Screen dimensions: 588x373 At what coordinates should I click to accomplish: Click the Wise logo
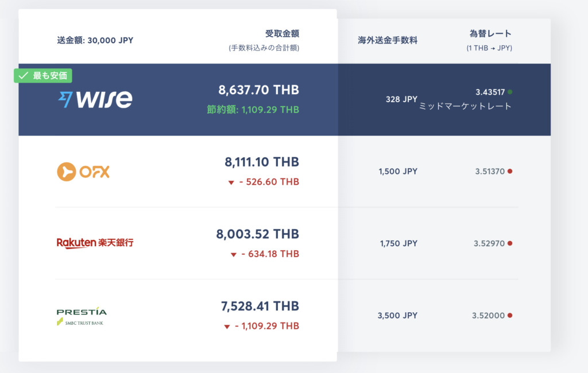click(x=95, y=99)
